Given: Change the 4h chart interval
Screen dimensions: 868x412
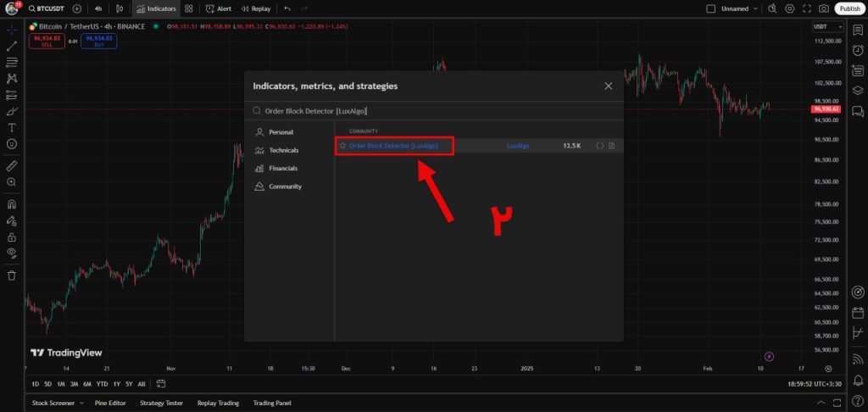Looking at the screenshot, I should click(x=98, y=8).
